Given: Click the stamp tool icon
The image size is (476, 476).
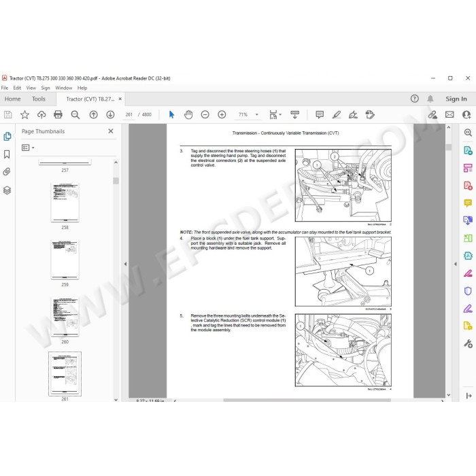Looking at the screenshot, I should click(x=370, y=115).
